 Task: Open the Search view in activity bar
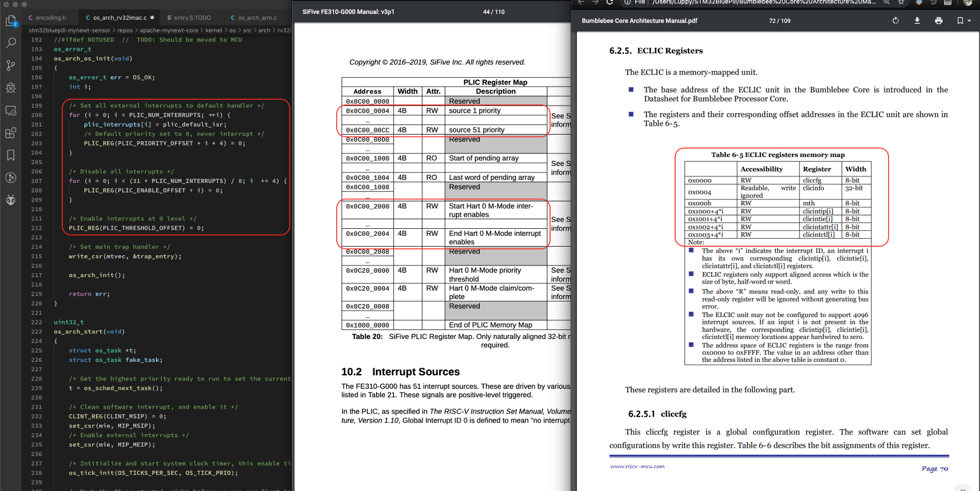click(10, 43)
